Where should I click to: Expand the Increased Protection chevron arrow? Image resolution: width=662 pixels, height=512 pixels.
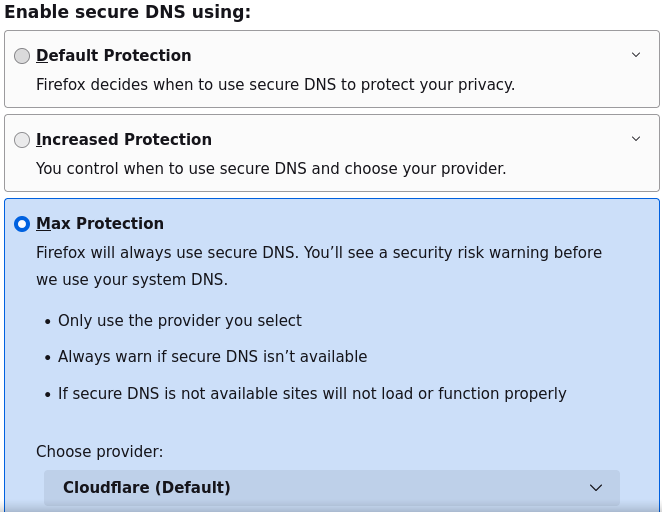tap(636, 139)
